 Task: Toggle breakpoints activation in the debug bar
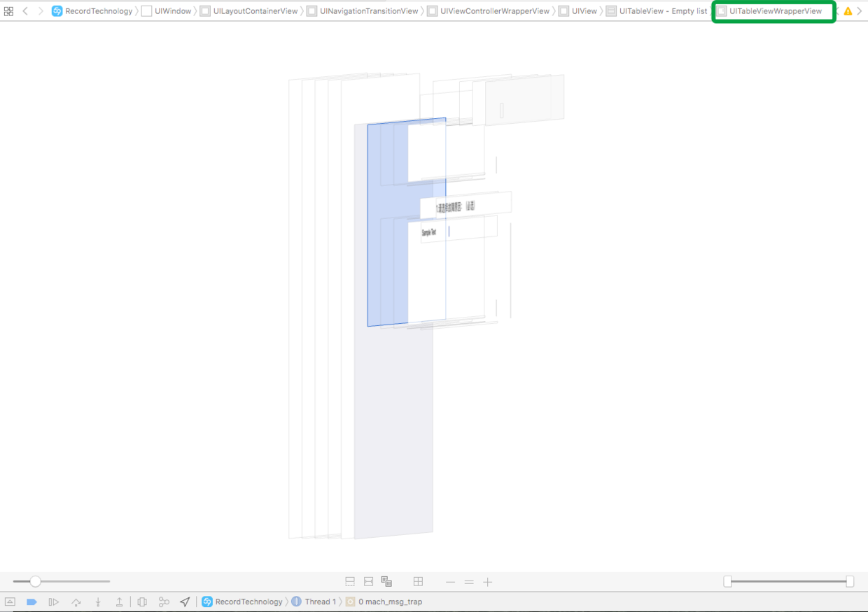click(31, 602)
